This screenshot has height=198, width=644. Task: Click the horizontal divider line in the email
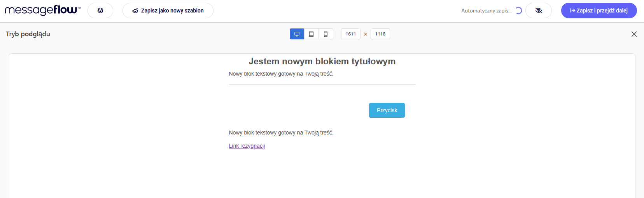[322, 85]
